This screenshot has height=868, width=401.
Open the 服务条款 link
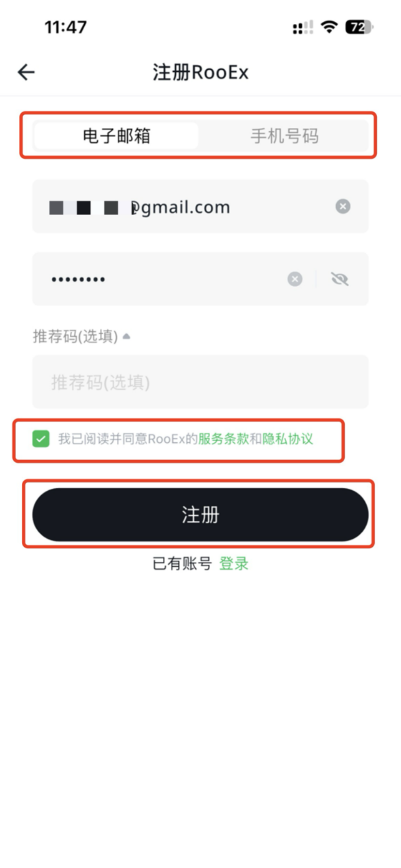(x=223, y=439)
